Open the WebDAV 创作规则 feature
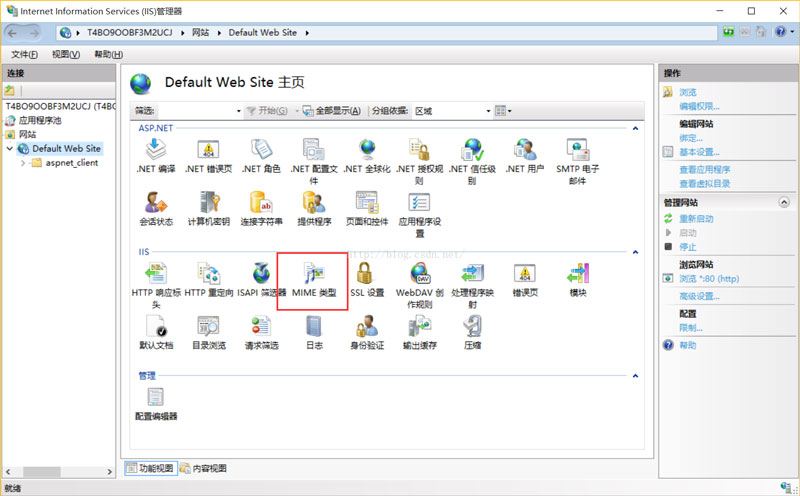800x496 pixels. click(419, 285)
